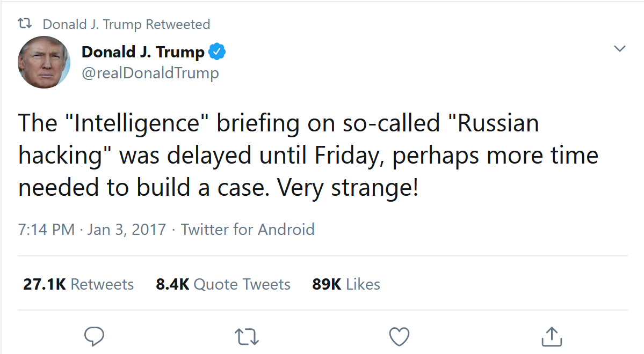Visit the @realDonaldTrump handle
644x354 pixels.
click(x=150, y=73)
